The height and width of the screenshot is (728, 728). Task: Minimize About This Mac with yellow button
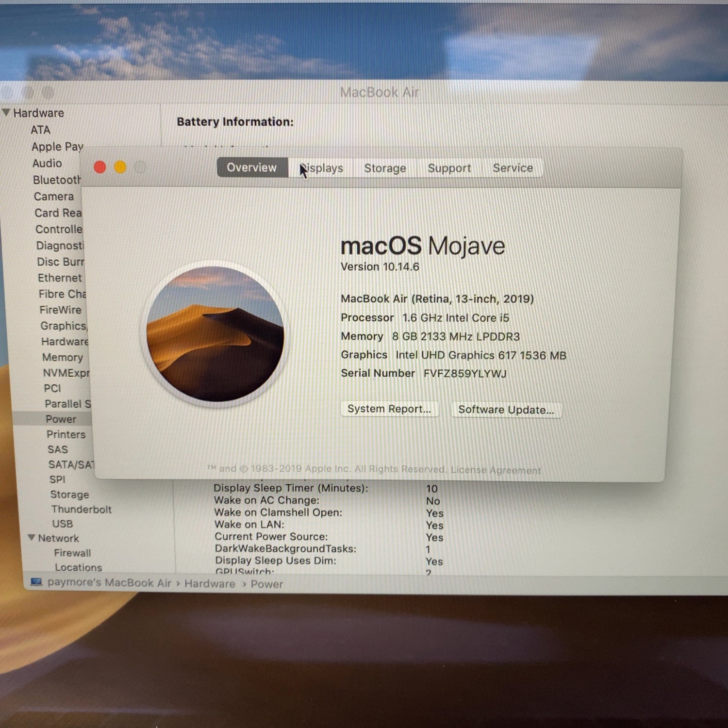120,167
